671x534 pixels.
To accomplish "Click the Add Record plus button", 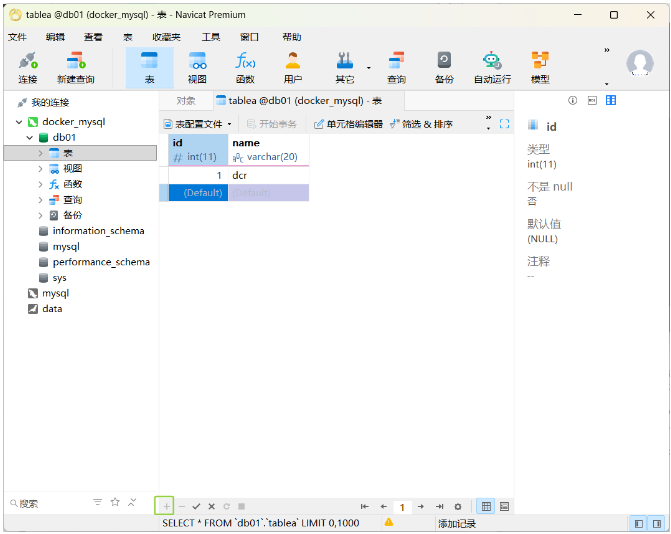I will coord(166,507).
